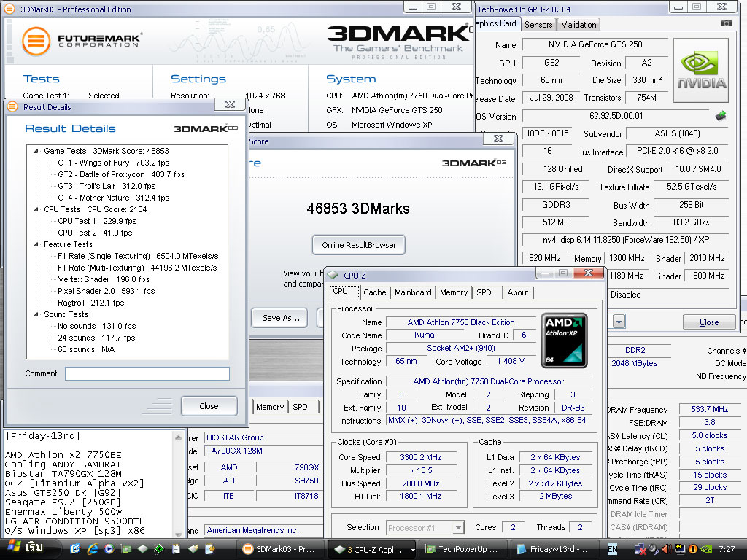747x560 pixels.
Task: Switch to the Sensors tab in GPU-Z
Action: coord(538,24)
